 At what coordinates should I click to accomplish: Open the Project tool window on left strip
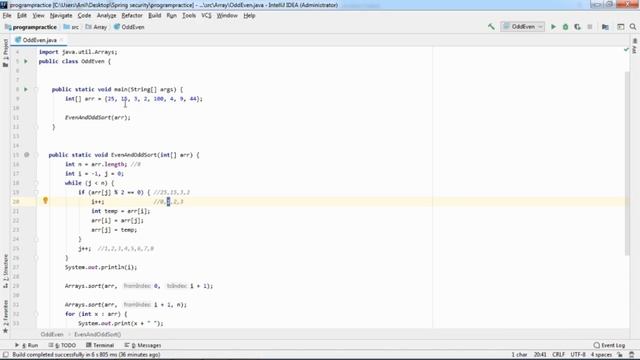click(x=5, y=53)
